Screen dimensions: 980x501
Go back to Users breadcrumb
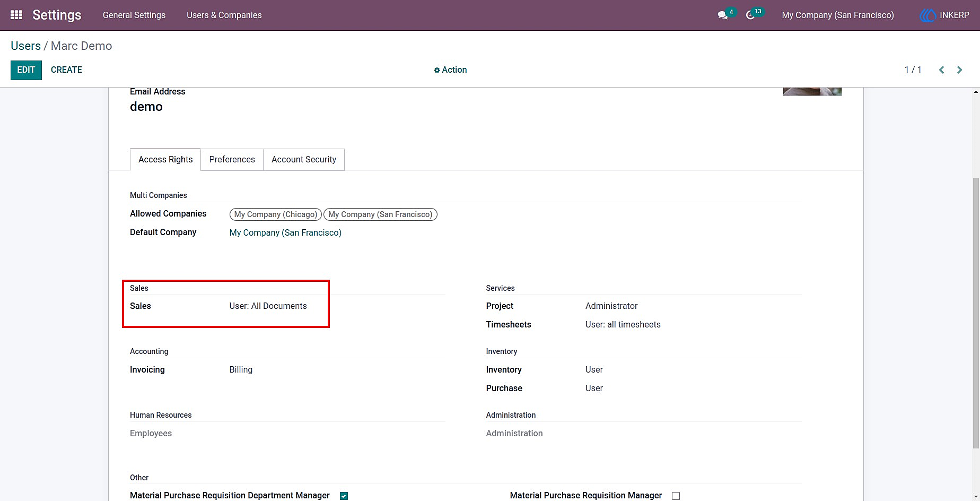click(x=25, y=46)
